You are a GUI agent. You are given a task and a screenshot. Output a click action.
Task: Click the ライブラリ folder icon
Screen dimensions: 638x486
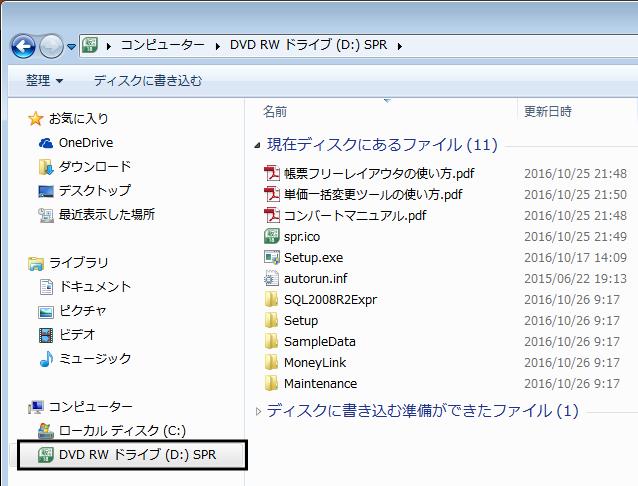point(35,264)
